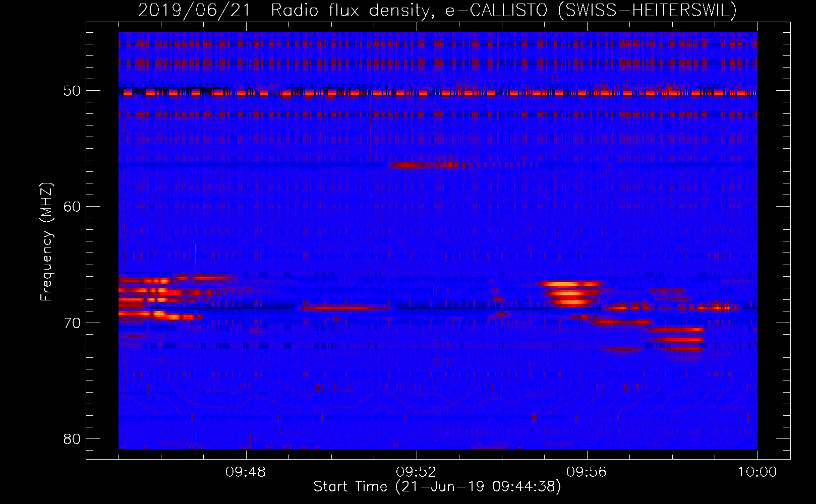This screenshot has height=504, width=816.
Task: Click the frequency tick label '50'
Action: pyautogui.click(x=72, y=91)
